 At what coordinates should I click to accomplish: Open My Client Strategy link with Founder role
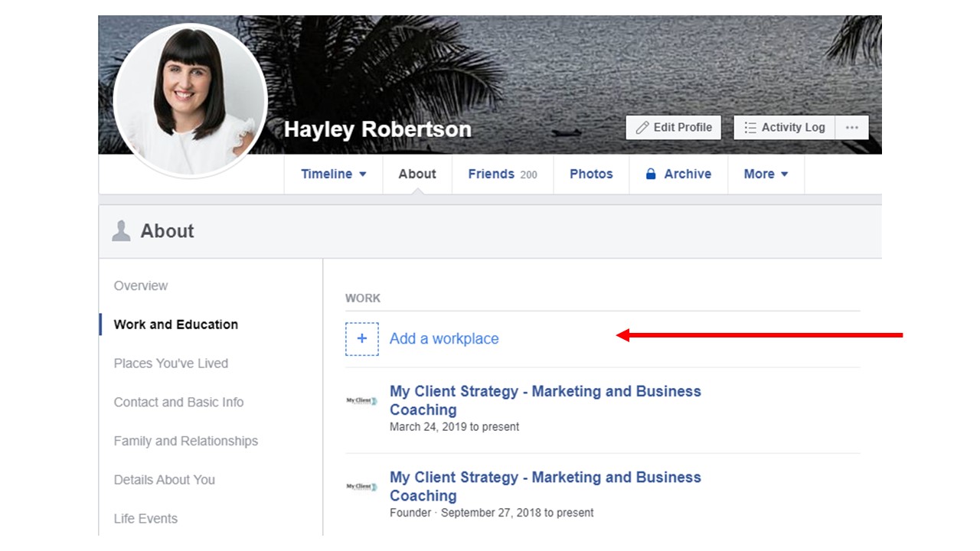coord(545,486)
